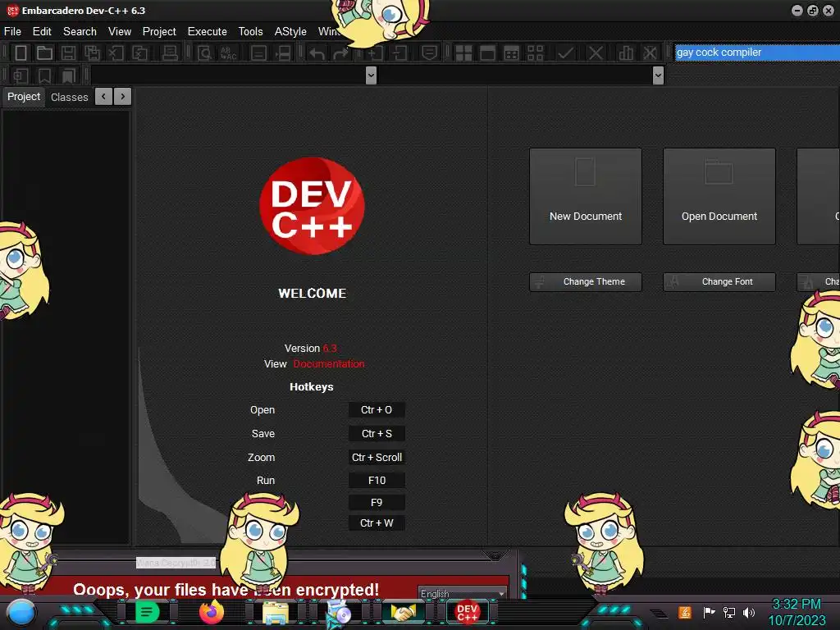
Task: Click the Save All toolbar icon
Action: (x=92, y=52)
